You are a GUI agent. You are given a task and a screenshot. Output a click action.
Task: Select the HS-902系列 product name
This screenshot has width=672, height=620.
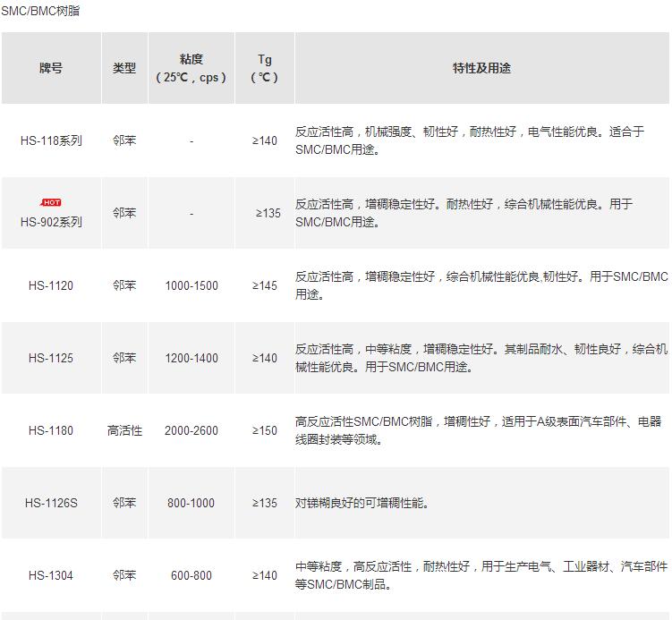coord(51,222)
